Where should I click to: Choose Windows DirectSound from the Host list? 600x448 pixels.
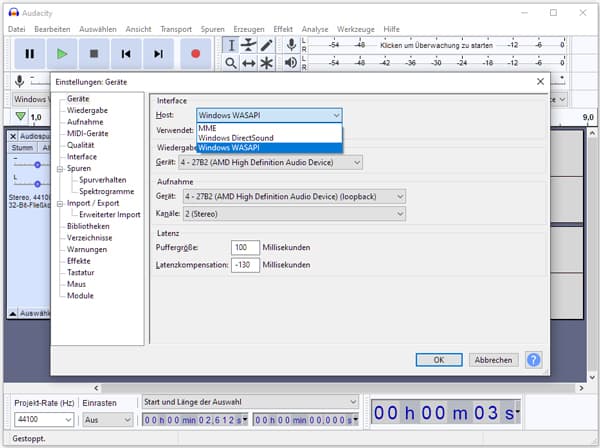(269, 138)
